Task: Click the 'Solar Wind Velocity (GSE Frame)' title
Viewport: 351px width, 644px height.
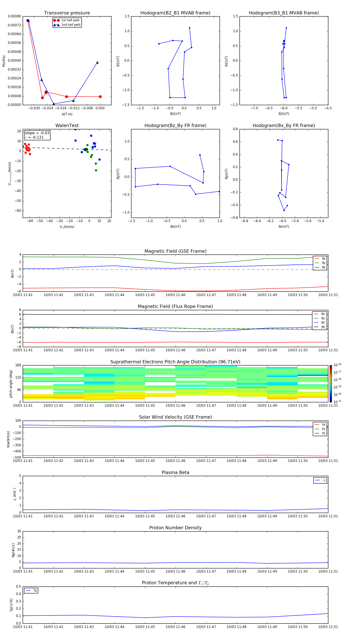Action: (175, 417)
